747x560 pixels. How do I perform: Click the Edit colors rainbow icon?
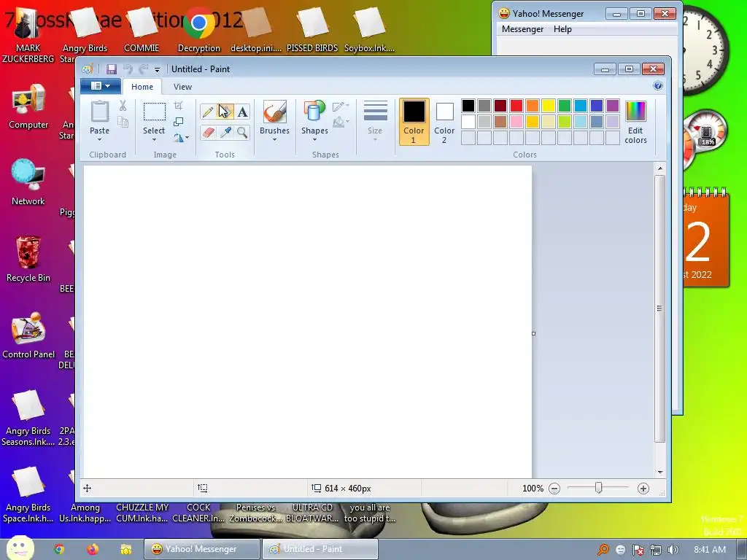[x=635, y=112]
